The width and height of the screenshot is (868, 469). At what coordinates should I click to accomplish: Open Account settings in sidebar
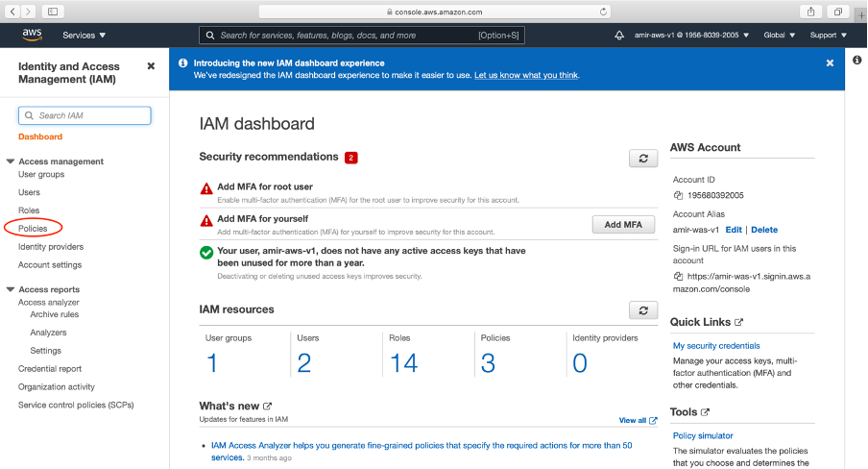pos(50,265)
